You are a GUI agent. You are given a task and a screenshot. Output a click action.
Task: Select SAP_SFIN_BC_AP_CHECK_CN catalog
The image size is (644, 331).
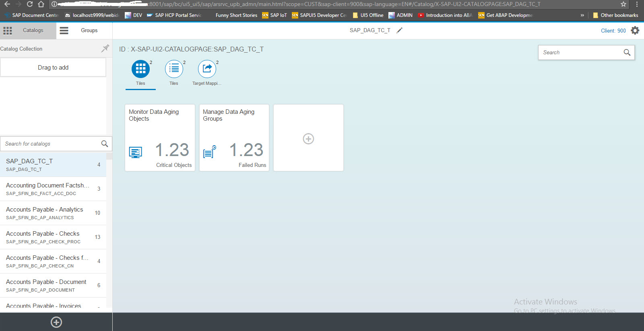(53, 261)
